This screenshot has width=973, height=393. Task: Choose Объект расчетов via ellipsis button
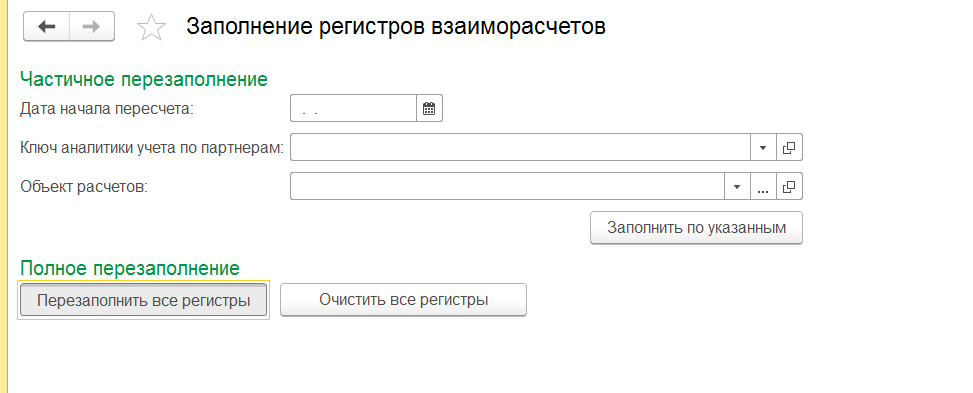pos(763,186)
